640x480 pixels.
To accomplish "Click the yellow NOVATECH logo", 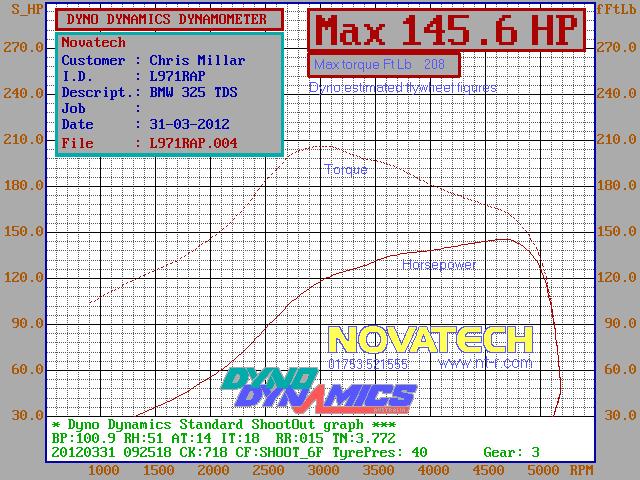I will (x=431, y=340).
